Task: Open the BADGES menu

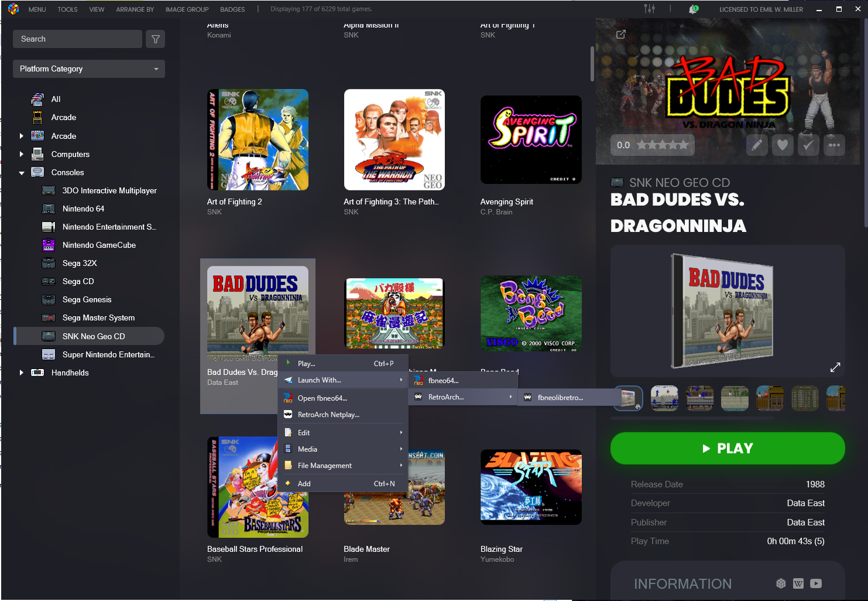Action: click(x=232, y=9)
